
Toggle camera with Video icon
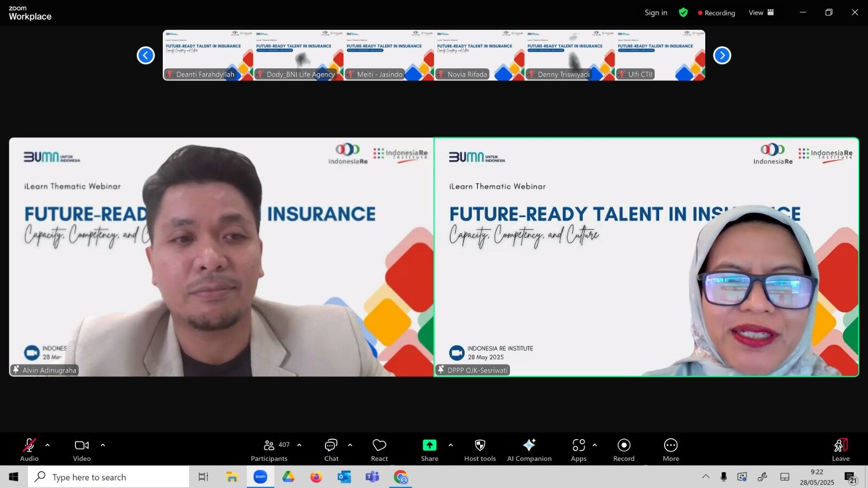(82, 450)
